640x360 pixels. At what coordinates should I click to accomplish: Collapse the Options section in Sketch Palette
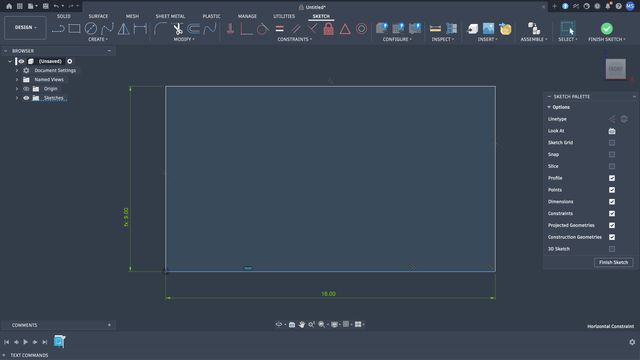pos(549,107)
